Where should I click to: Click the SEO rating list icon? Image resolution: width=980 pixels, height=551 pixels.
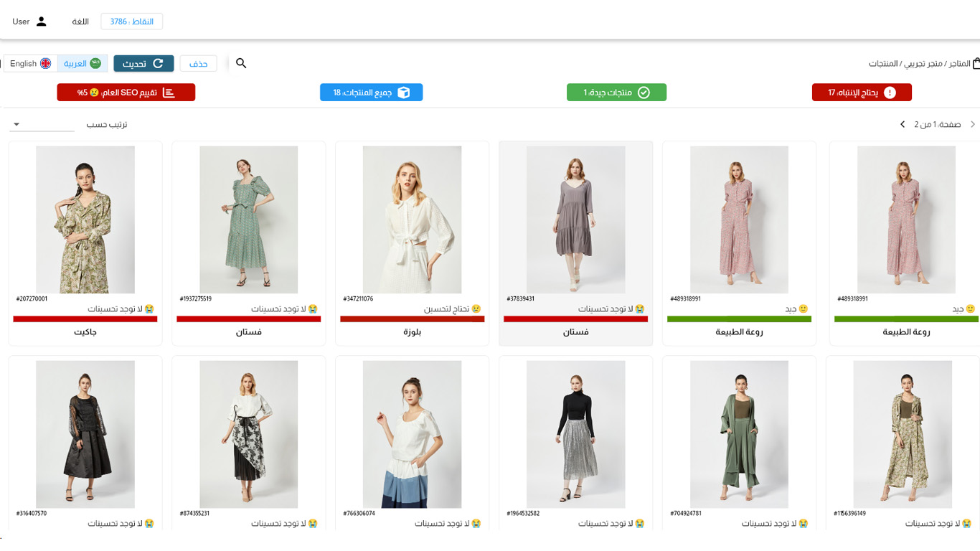[x=169, y=93]
